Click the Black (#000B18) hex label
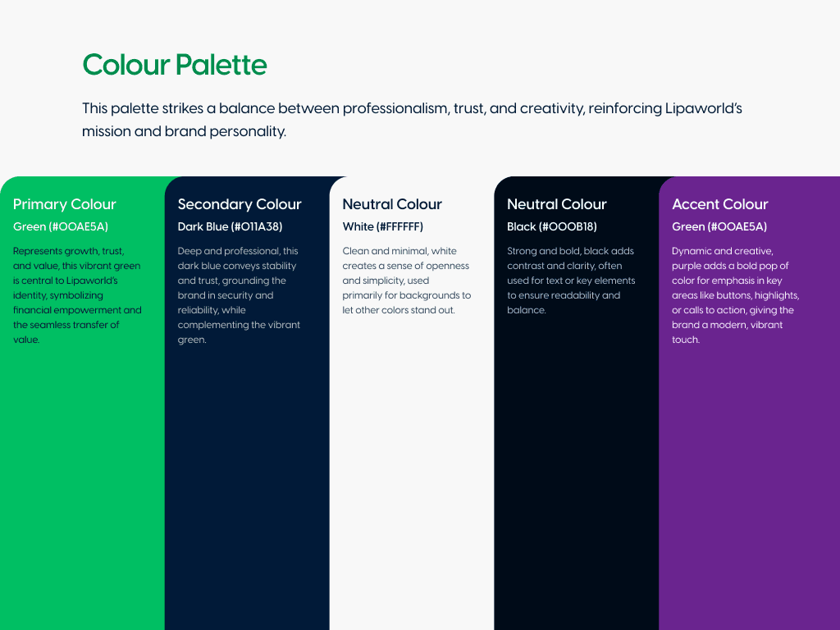The image size is (840, 630). pyautogui.click(x=552, y=226)
